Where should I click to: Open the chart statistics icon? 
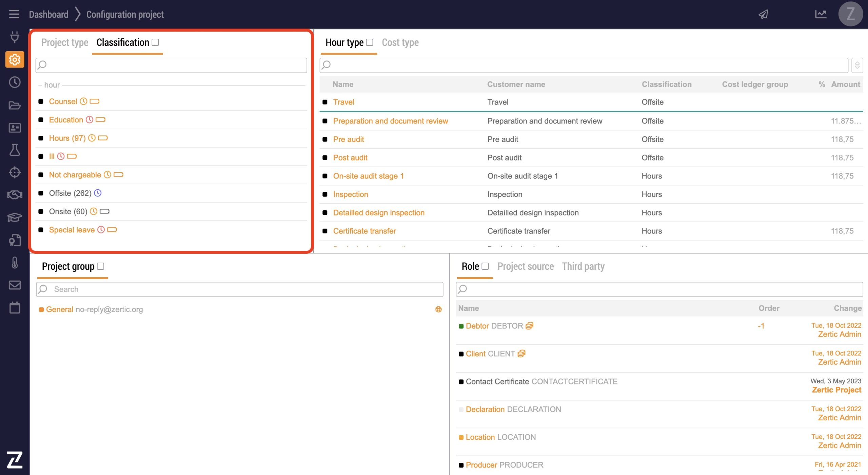point(821,14)
